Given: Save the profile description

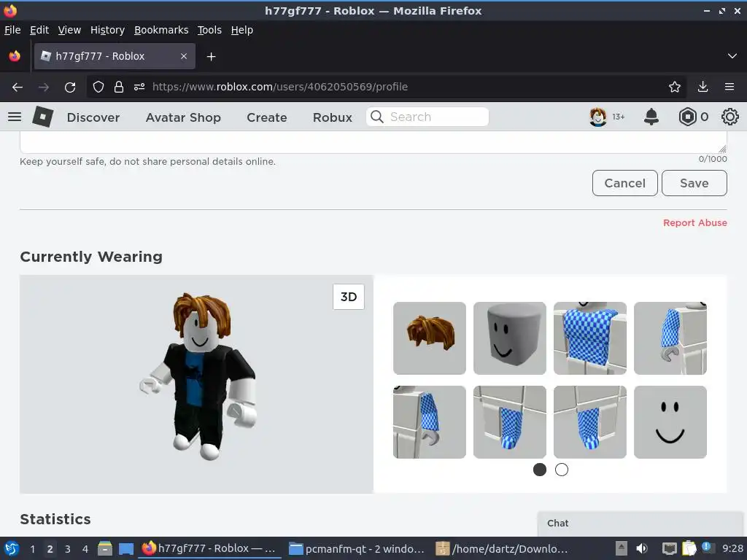Looking at the screenshot, I should point(694,183).
